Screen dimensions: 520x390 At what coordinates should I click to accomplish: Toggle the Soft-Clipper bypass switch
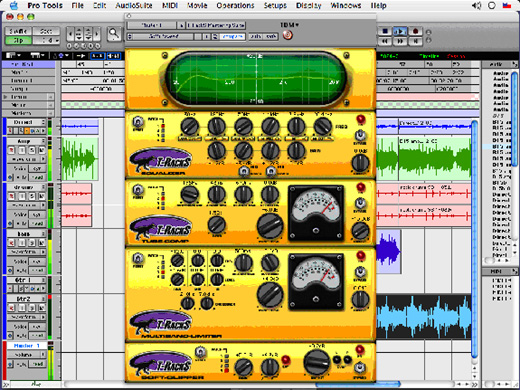point(360,368)
